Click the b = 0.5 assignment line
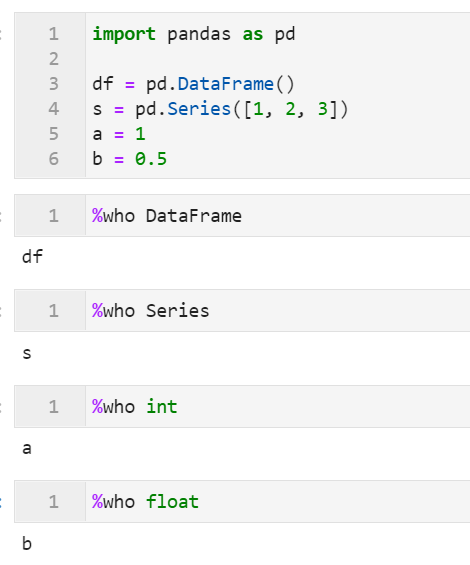 130,159
